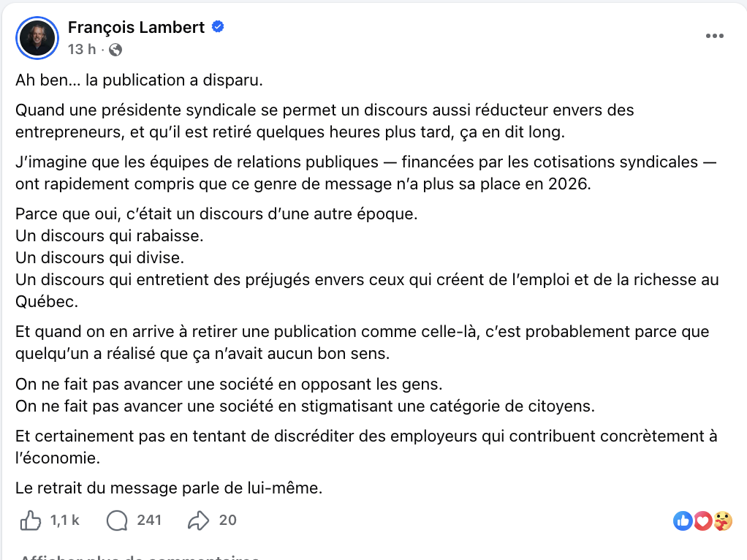This screenshot has height=560, width=747.
Task: Click the blue Like reaction icon
Action: [683, 521]
